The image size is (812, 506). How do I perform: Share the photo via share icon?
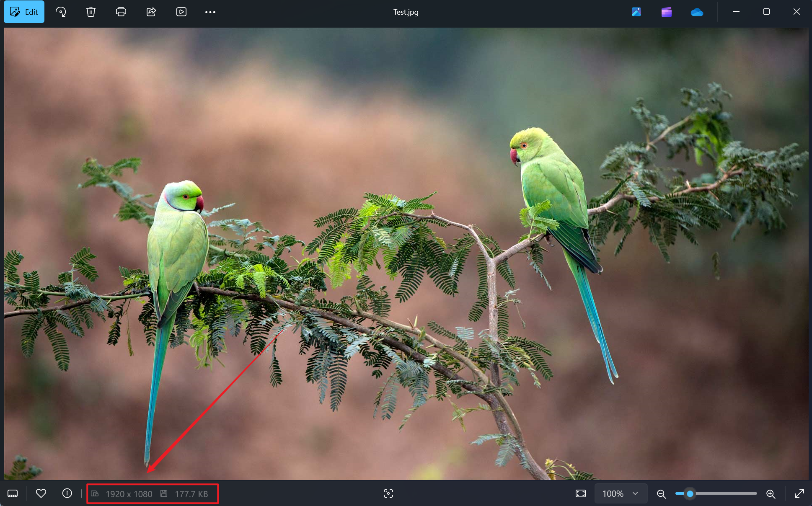151,12
